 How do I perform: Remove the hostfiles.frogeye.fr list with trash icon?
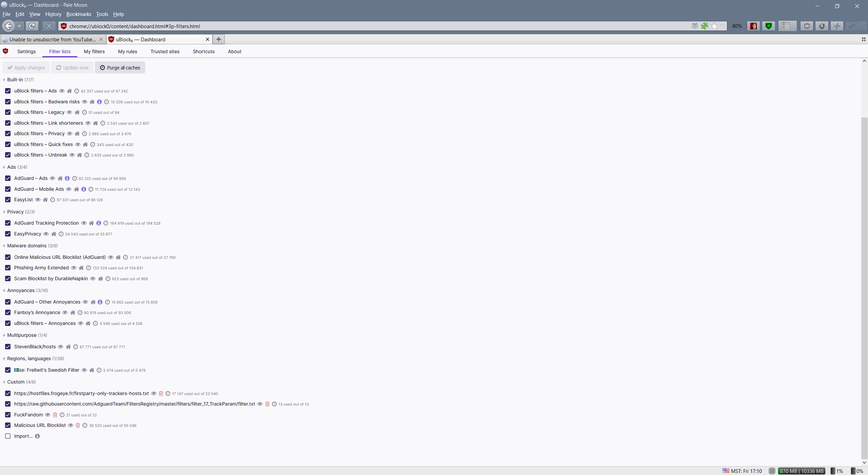point(161,394)
